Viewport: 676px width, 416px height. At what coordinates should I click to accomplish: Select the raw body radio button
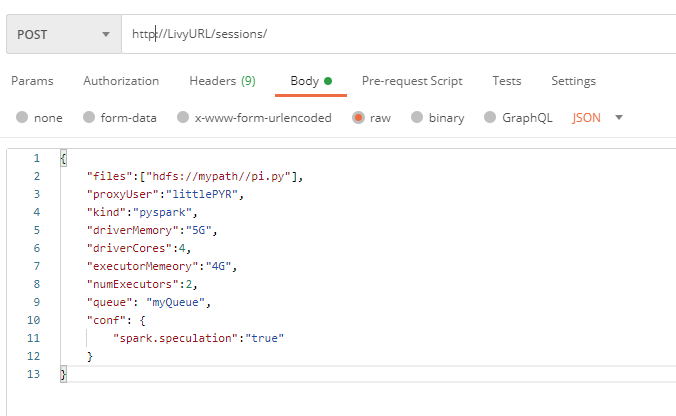pyautogui.click(x=358, y=118)
